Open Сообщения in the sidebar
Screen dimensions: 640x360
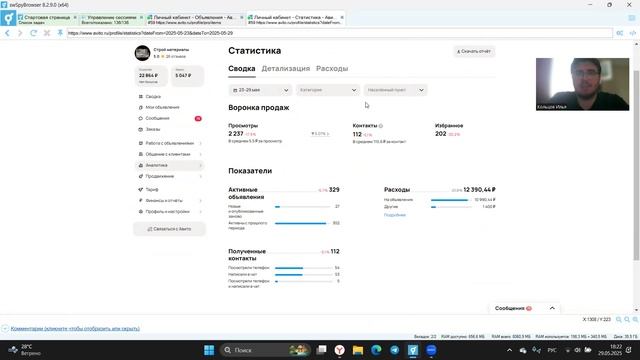[x=157, y=118]
